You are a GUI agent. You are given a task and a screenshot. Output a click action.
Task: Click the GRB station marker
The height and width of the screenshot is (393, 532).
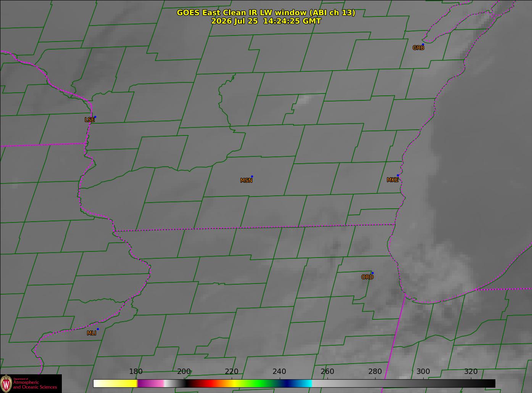click(423, 45)
